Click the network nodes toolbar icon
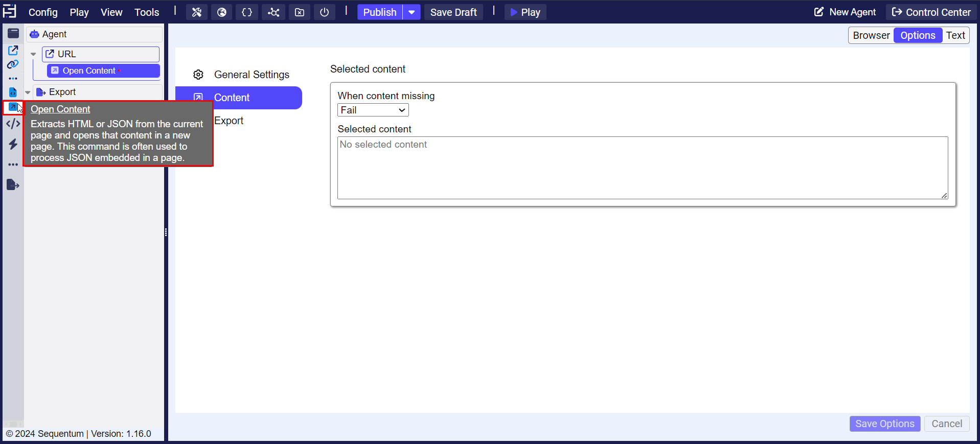The width and height of the screenshot is (980, 444). (x=274, y=12)
